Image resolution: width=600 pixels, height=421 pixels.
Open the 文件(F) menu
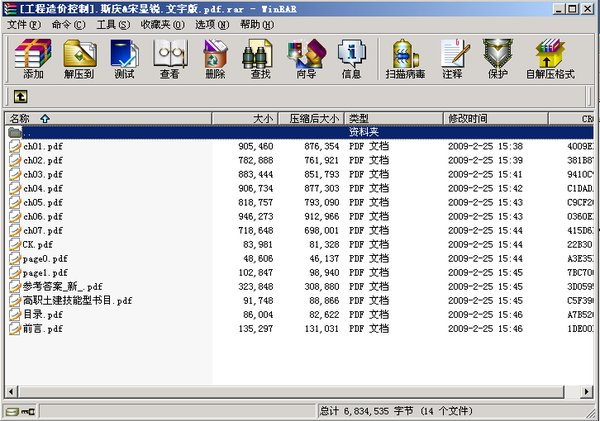pyautogui.click(x=24, y=25)
